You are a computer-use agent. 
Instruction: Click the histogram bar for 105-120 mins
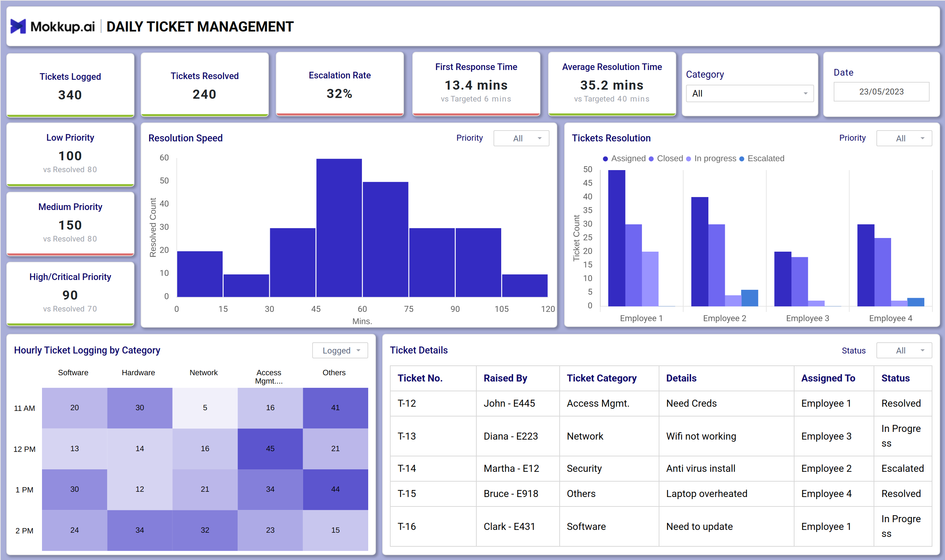(524, 286)
